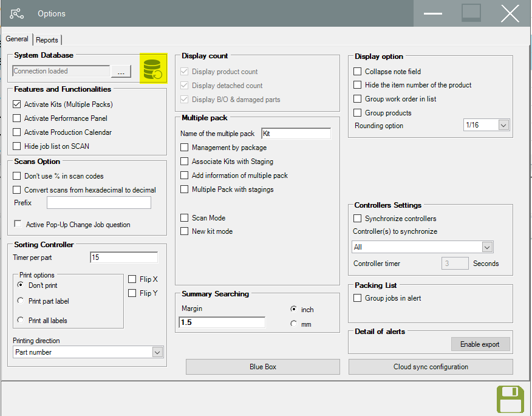The width and height of the screenshot is (532, 416).
Task: Click the Options window app icon
Action: [x=16, y=13]
